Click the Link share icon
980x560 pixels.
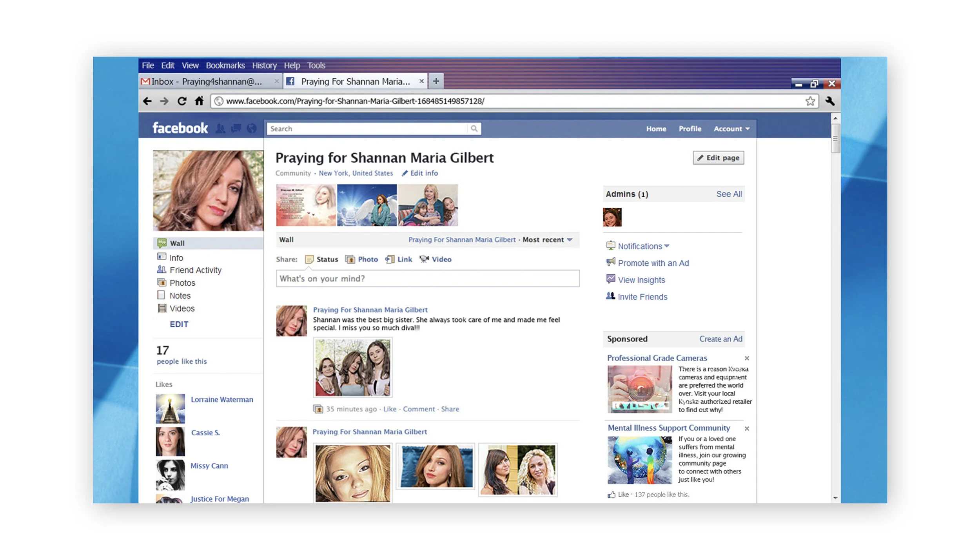point(390,259)
